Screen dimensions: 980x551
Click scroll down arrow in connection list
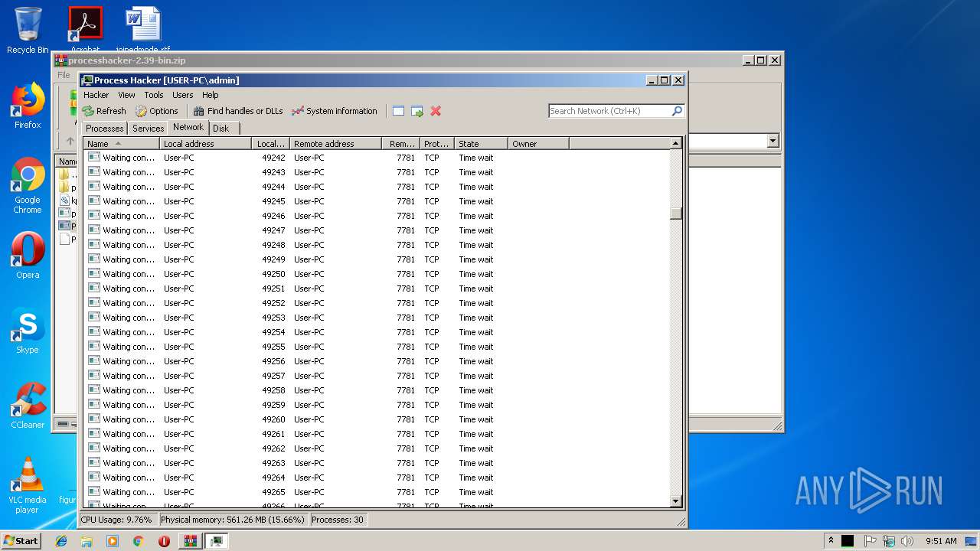[676, 501]
